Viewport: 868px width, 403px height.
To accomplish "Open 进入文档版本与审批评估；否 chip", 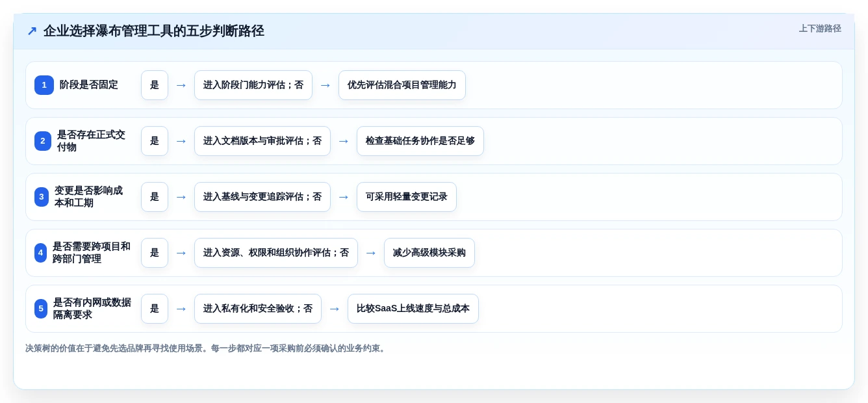I will [262, 141].
